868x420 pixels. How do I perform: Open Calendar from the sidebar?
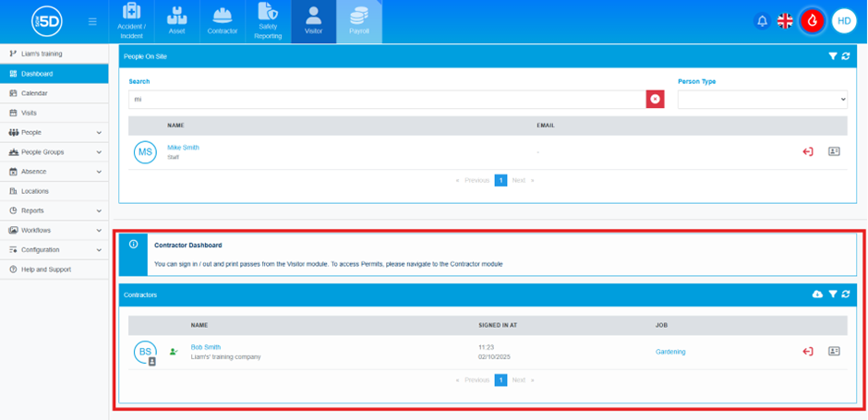(x=34, y=93)
